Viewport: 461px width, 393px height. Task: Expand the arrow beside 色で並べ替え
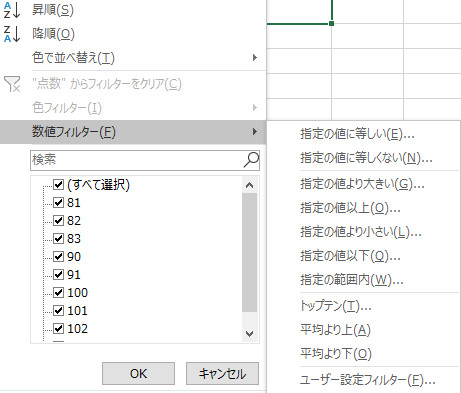[255, 58]
